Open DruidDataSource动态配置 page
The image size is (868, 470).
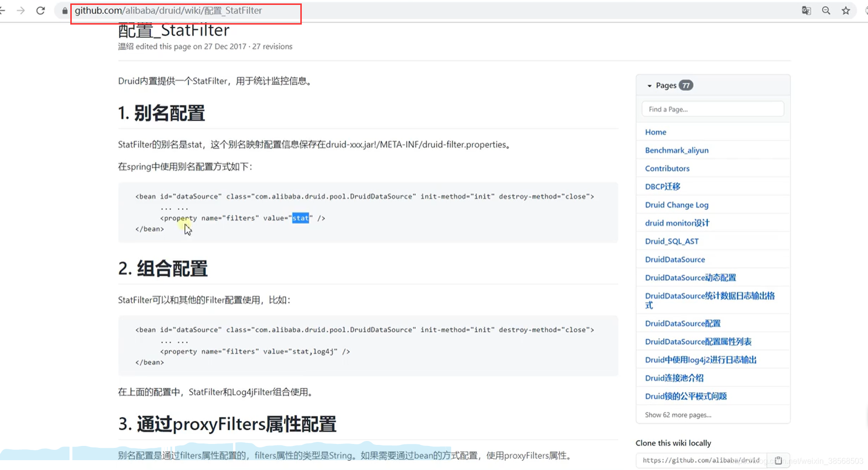tap(691, 277)
